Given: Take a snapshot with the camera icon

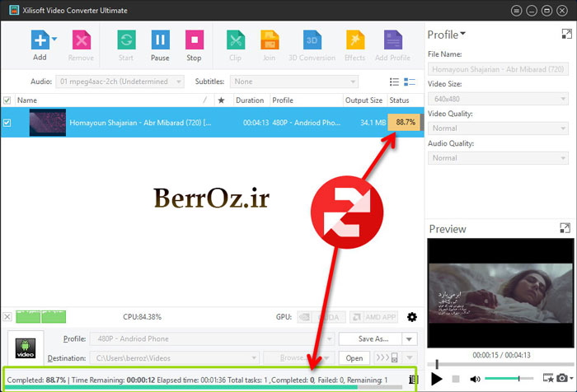Looking at the screenshot, I should coord(562,378).
